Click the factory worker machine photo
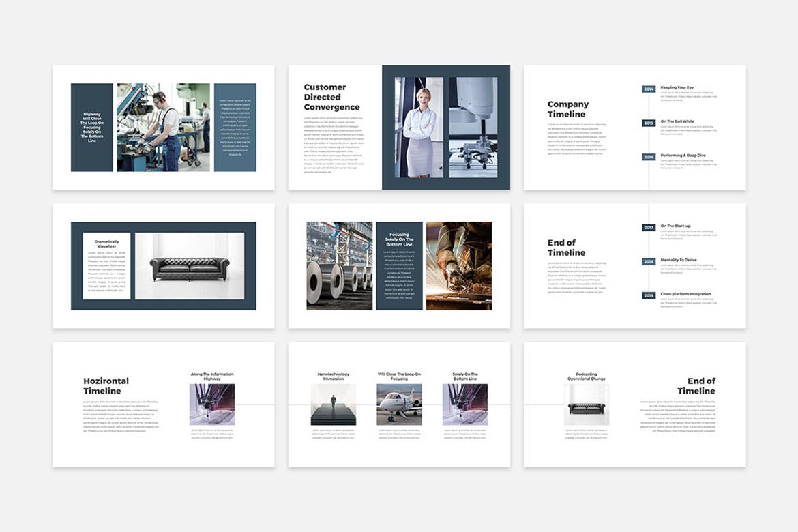 click(163, 127)
